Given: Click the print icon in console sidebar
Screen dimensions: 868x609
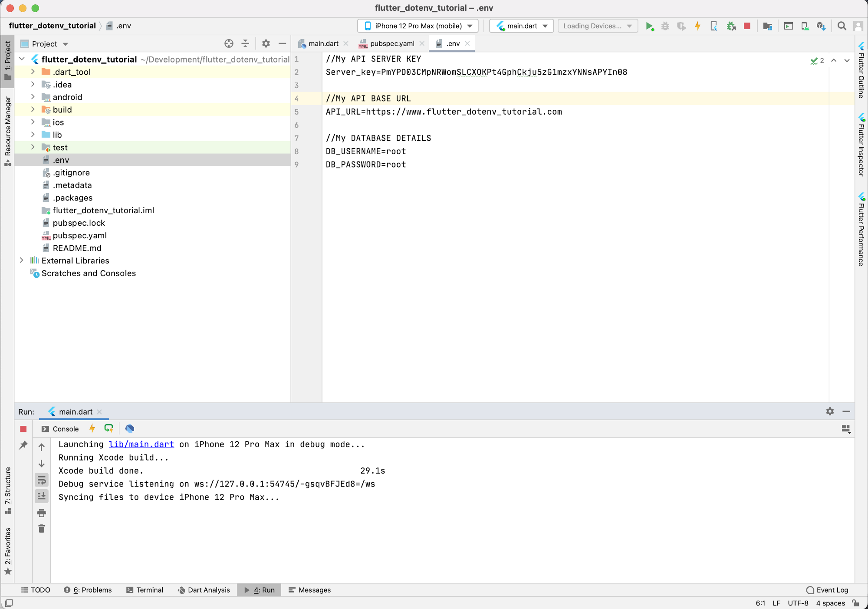Looking at the screenshot, I should [42, 513].
